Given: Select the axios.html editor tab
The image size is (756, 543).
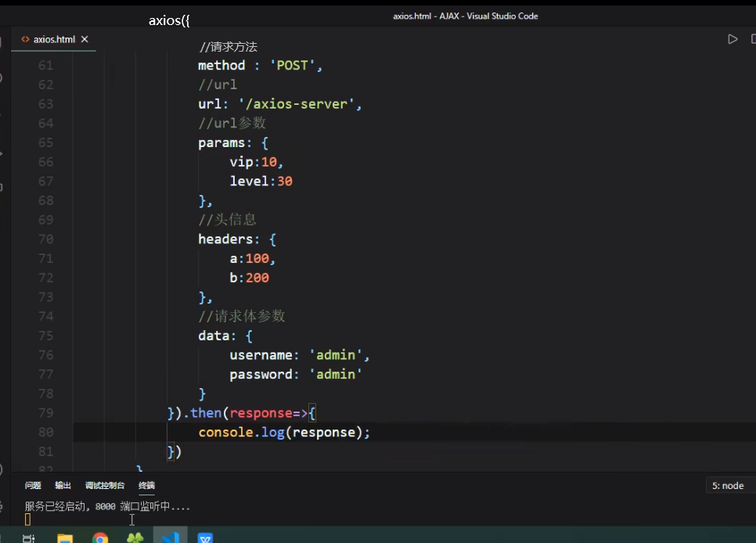Looking at the screenshot, I should click(53, 39).
